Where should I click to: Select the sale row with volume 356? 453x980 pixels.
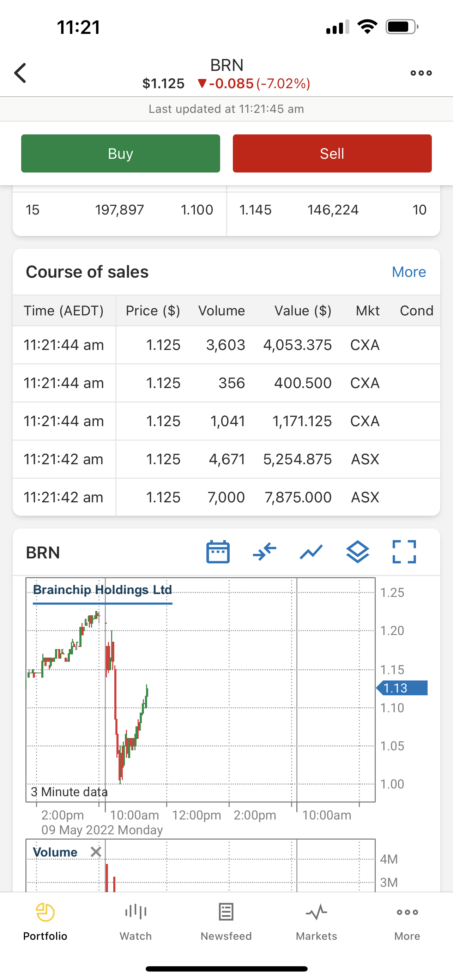pos(226,383)
